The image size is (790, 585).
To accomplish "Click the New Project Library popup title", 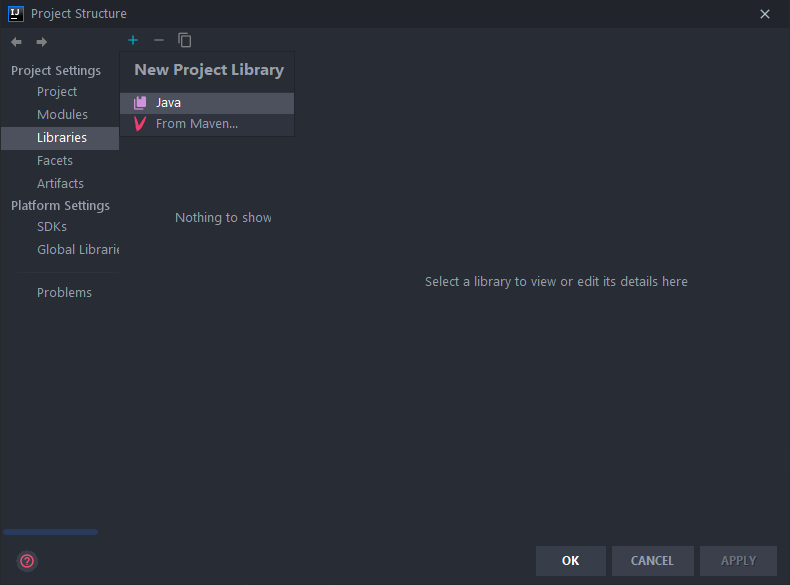I will [x=209, y=70].
